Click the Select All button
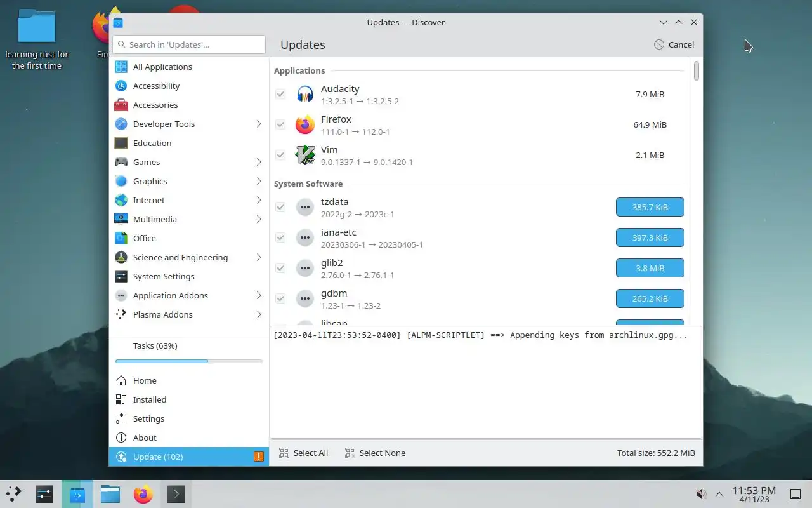812x508 pixels. coord(303,453)
